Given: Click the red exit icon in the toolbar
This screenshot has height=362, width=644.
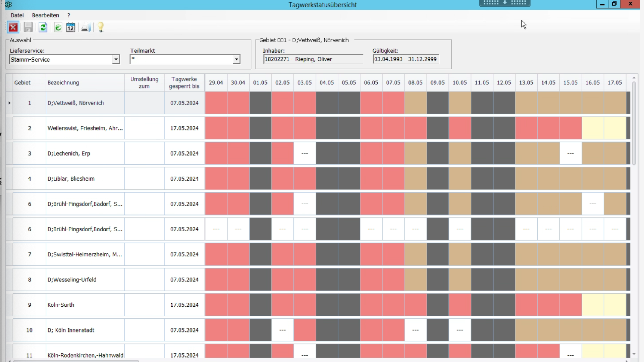Looking at the screenshot, I should (x=13, y=27).
